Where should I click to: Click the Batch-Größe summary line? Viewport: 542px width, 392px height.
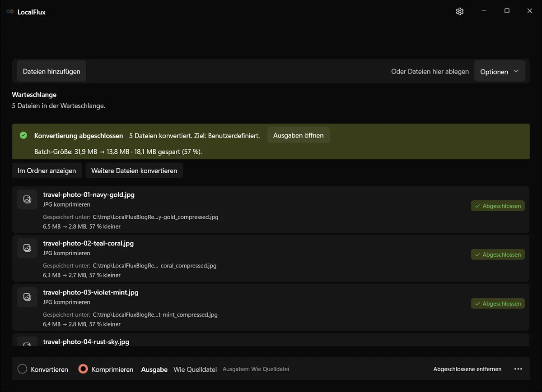118,152
